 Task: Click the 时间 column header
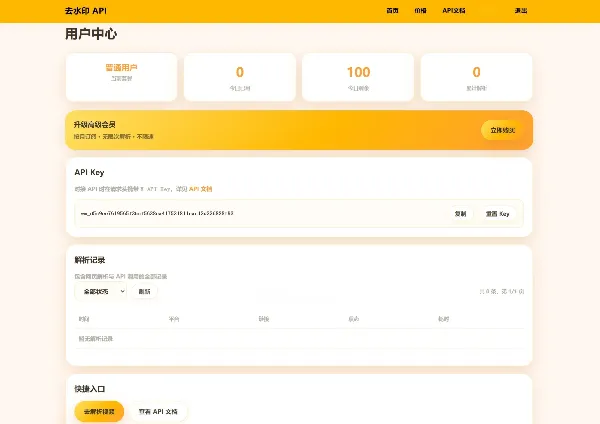84,319
